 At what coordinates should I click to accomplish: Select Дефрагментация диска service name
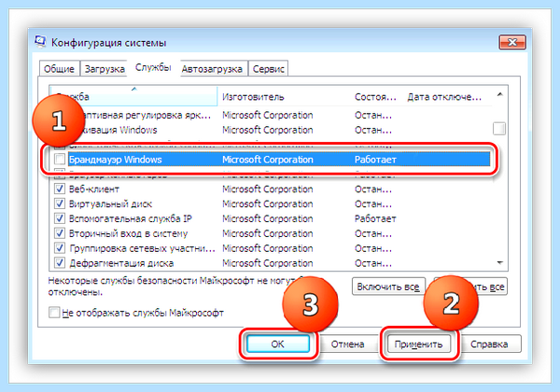[x=121, y=263]
